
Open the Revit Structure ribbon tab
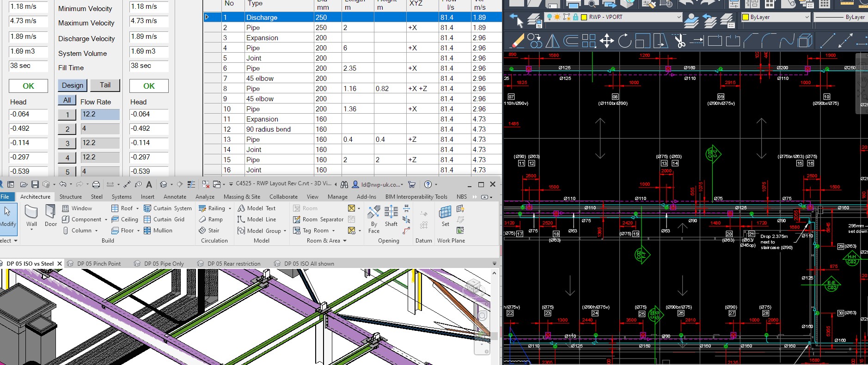coord(71,196)
